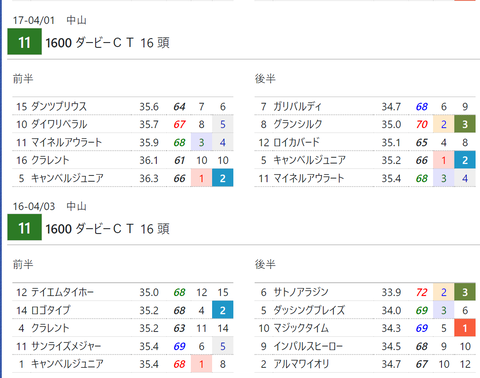Select horse name ダッシングブレイズ
480x378 pixels.
[x=309, y=310]
